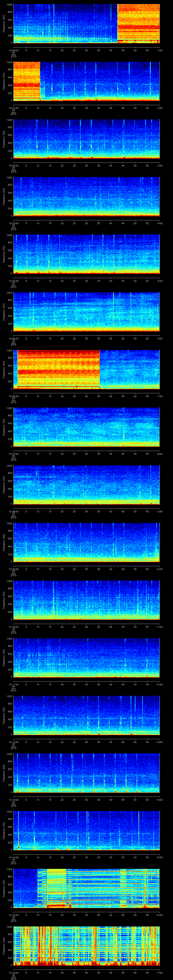Click the 2:00 end time label
The height and width of the screenshot is (980, 173).
pyautogui.click(x=160, y=108)
